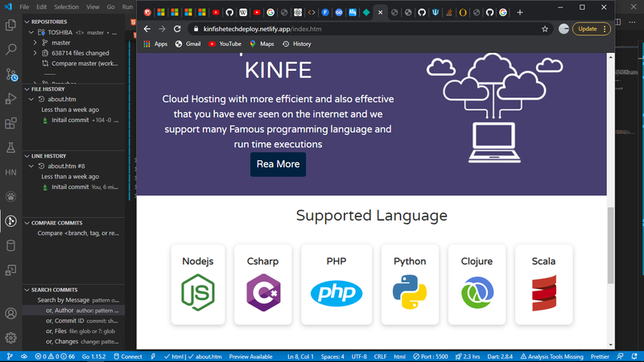Collapse the LINE HISTORY section

tap(27, 156)
